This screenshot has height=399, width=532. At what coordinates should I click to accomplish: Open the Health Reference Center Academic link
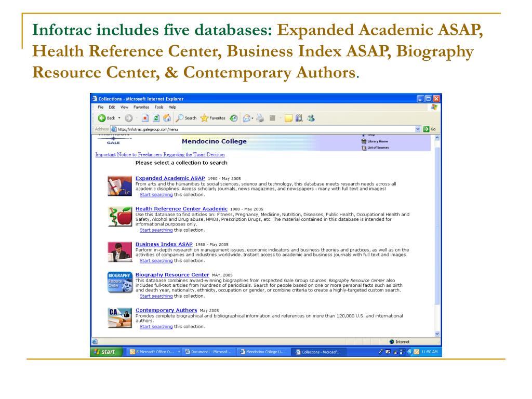click(181, 209)
